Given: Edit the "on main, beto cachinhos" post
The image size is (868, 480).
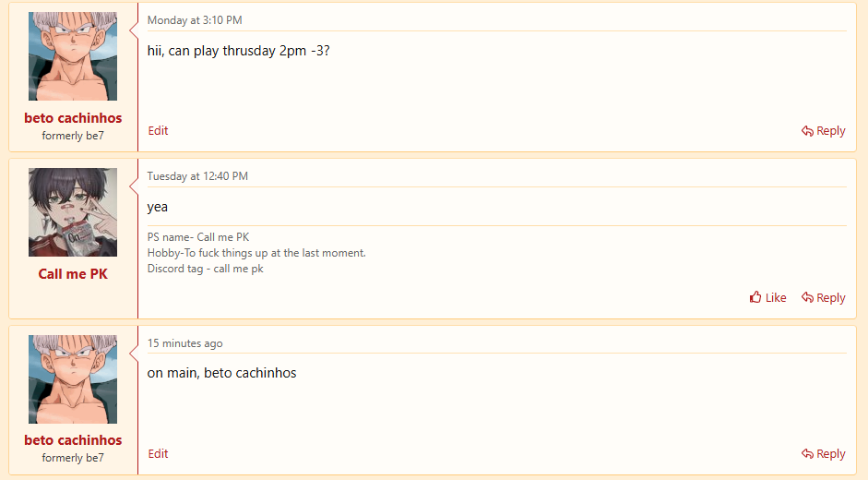Looking at the screenshot, I should 158,453.
